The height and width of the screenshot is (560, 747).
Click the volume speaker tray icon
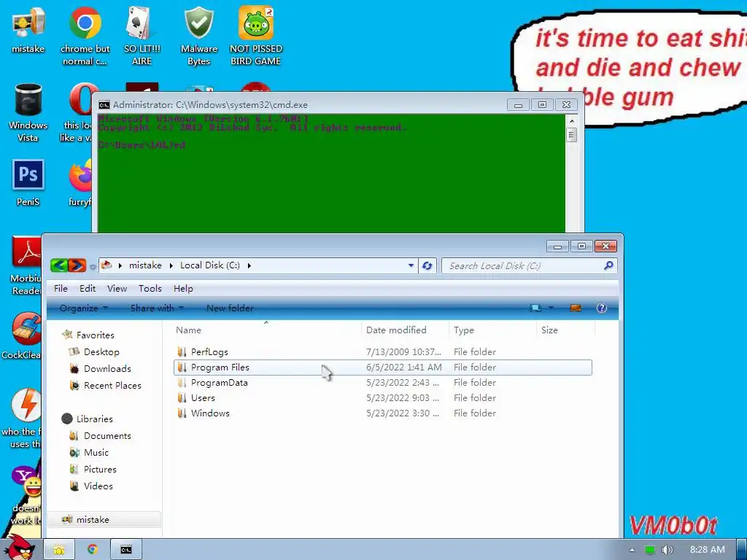(667, 550)
